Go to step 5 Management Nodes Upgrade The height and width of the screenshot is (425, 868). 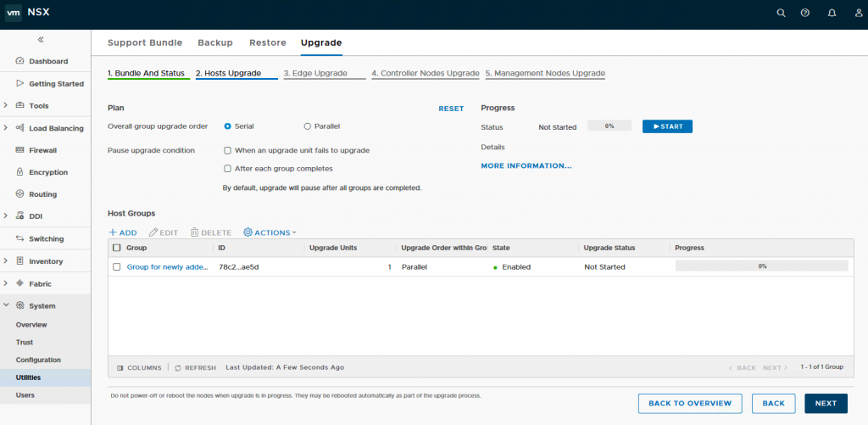545,73
